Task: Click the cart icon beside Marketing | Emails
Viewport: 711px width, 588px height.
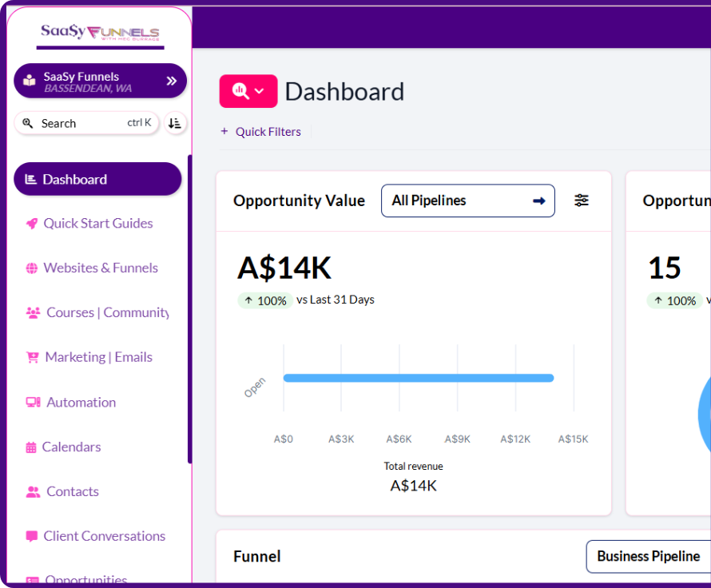Action: 33,358
